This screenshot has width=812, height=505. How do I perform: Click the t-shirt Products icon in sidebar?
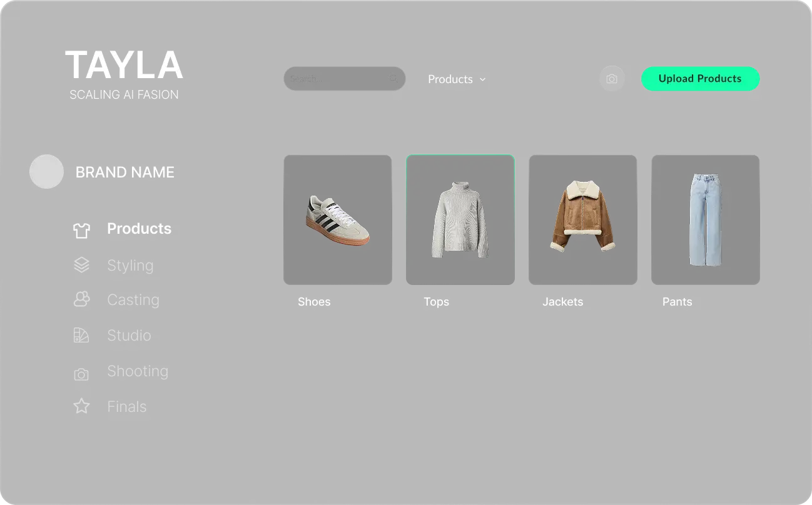[81, 230]
